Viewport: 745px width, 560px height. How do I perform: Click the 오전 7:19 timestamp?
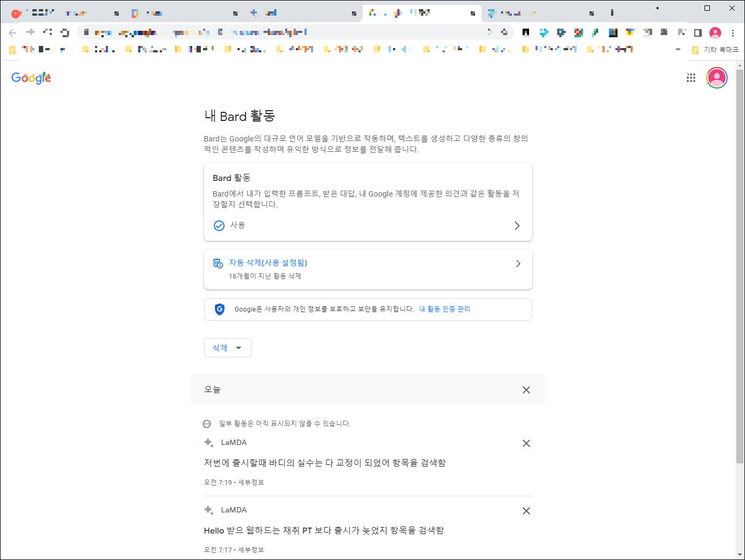point(218,483)
